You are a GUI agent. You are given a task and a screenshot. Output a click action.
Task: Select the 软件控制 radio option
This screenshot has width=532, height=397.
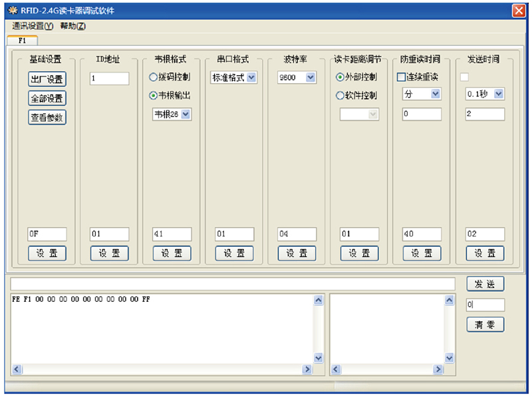point(341,94)
